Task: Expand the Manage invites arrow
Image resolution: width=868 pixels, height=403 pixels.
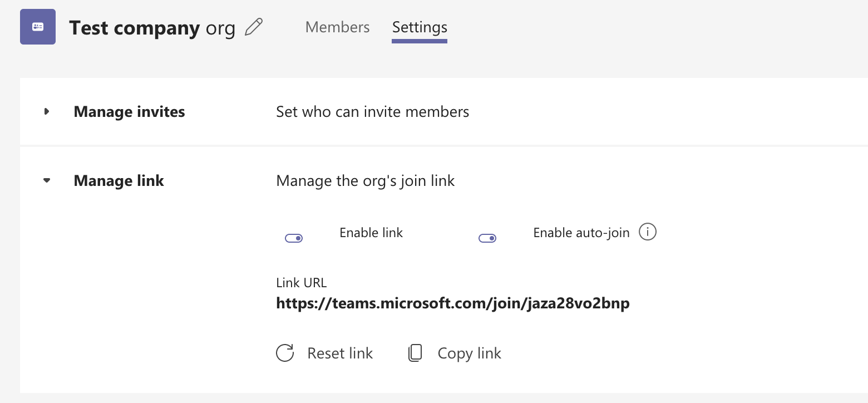Action: click(47, 112)
